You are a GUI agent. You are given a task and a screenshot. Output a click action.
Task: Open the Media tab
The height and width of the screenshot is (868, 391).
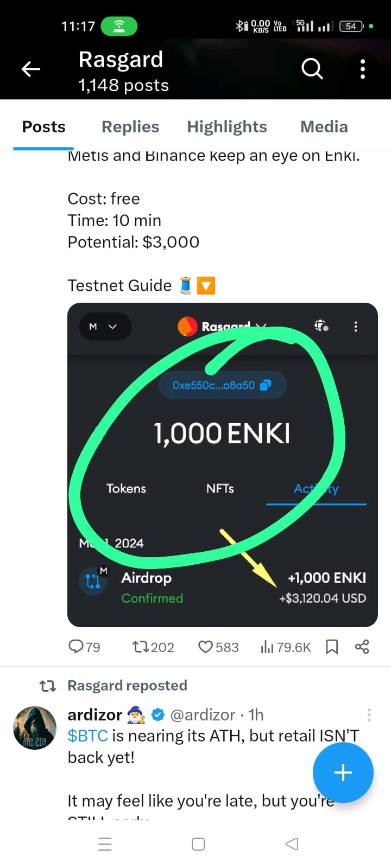(324, 127)
